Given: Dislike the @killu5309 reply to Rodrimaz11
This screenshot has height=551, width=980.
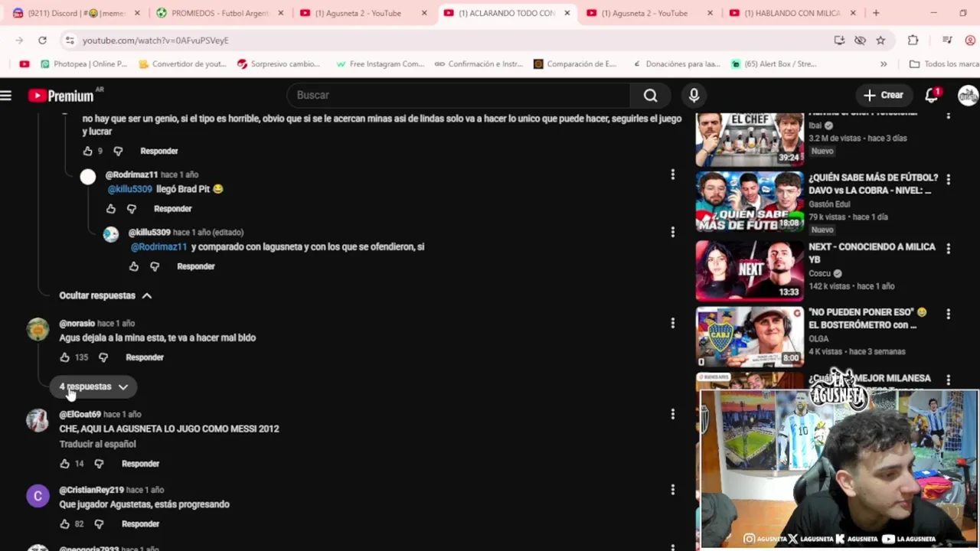Looking at the screenshot, I should click(155, 266).
